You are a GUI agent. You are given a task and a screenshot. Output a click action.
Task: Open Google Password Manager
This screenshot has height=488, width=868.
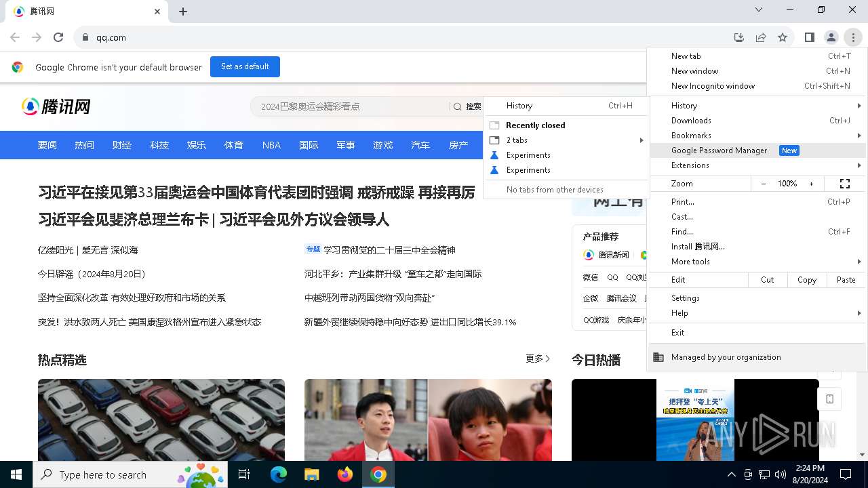coord(757,150)
